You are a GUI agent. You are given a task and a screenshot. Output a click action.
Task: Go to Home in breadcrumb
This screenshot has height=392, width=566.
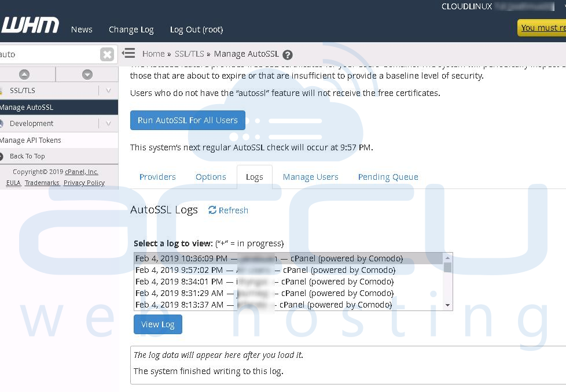[153, 54]
